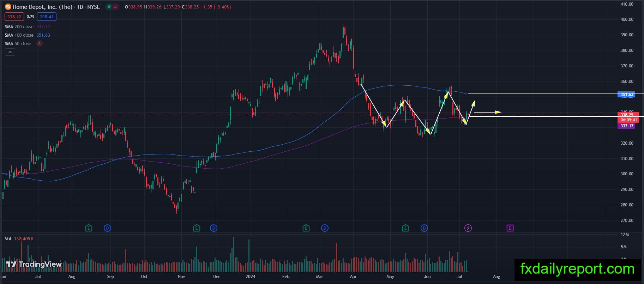Click the low price value 337.29

click(174, 7)
